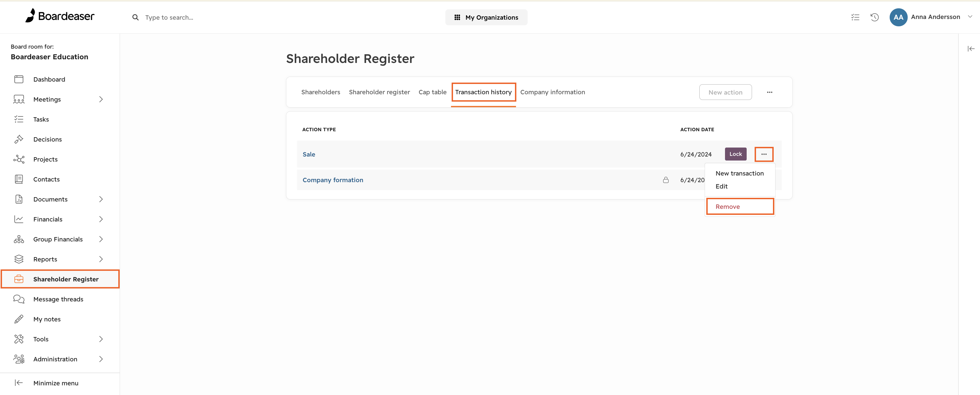Click the Decisions gavel icon
Screen dimensions: 980x395
tap(19, 139)
